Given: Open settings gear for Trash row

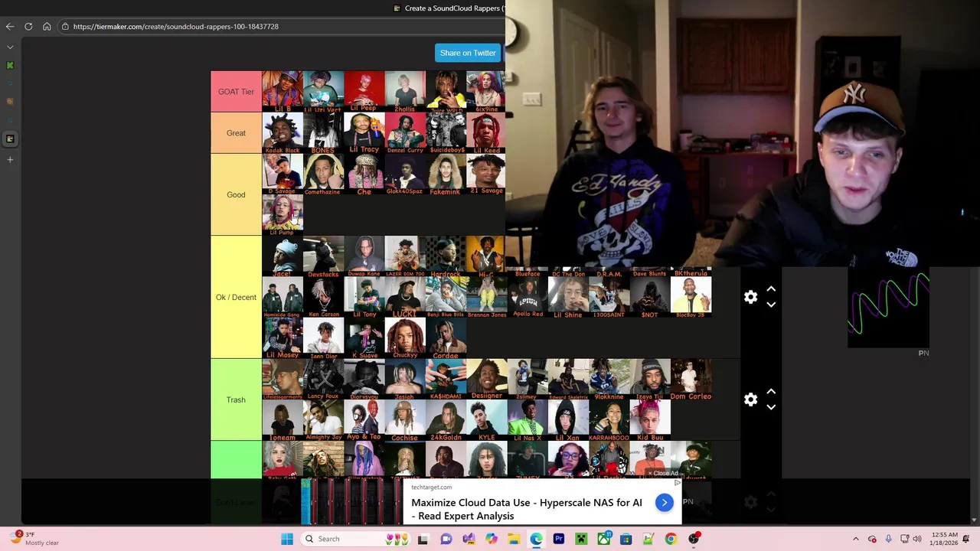Looking at the screenshot, I should (750, 399).
